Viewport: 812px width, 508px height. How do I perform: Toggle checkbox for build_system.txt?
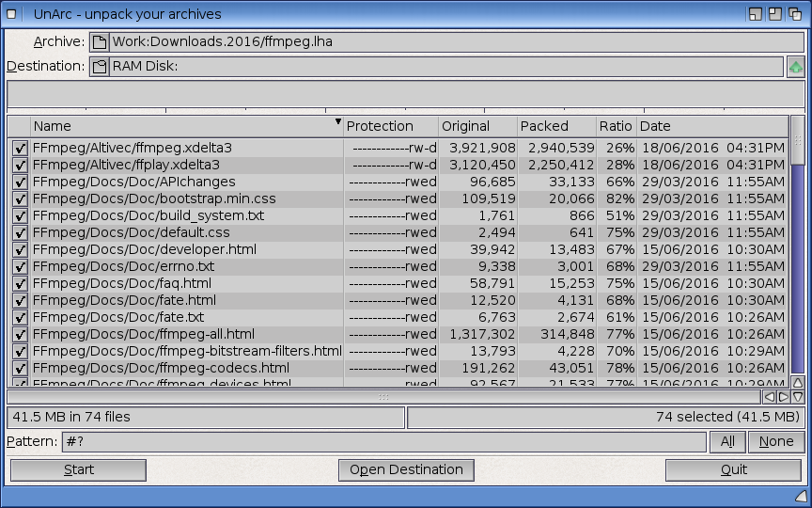click(20, 215)
